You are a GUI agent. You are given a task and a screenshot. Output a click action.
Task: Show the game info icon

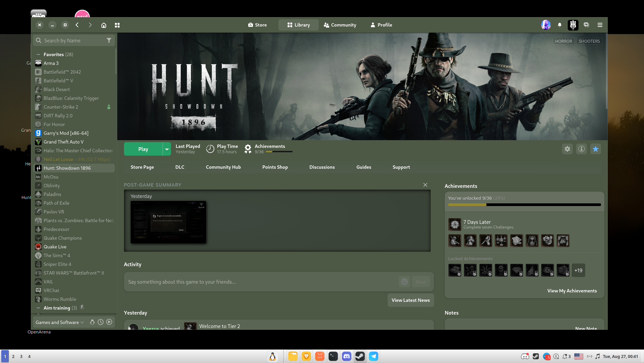(x=582, y=149)
